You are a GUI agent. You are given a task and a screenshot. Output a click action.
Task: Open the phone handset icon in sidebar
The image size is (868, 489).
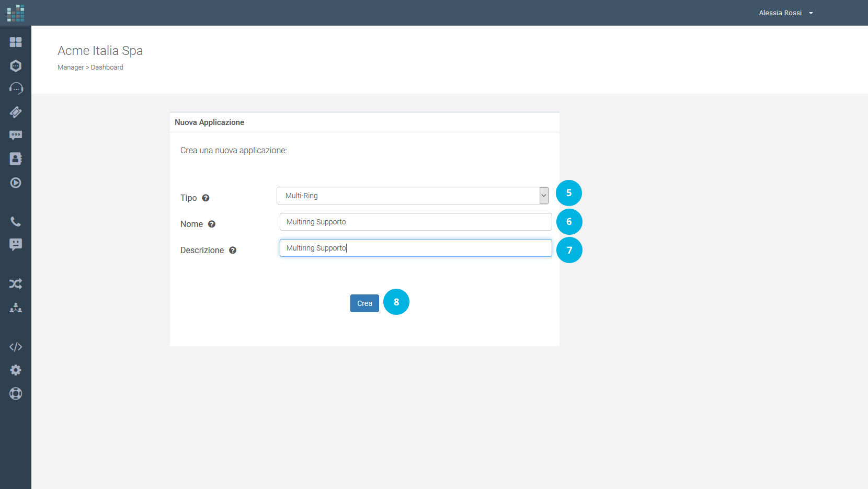tap(16, 222)
